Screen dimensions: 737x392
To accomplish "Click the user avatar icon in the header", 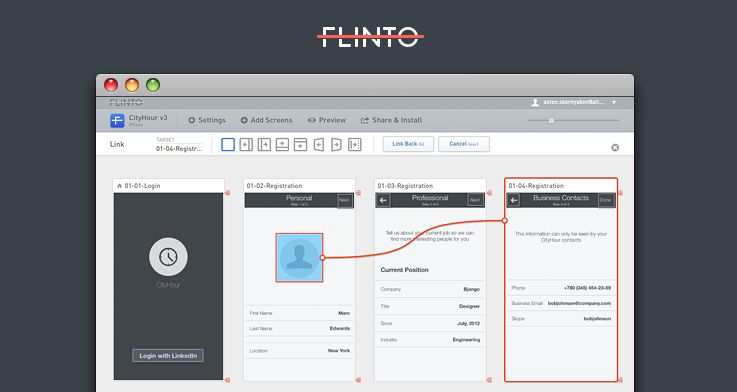I will click(x=535, y=102).
